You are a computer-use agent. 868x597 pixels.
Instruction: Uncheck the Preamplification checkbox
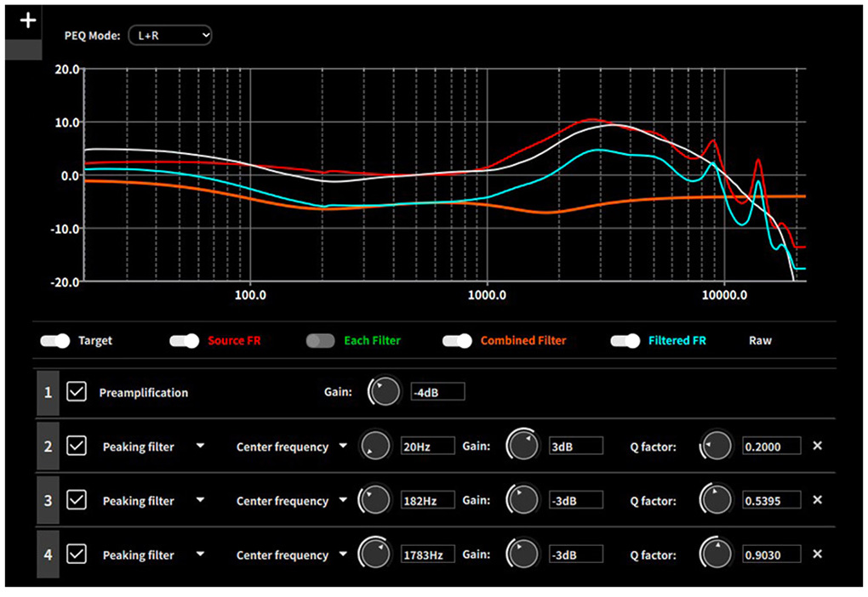[76, 392]
